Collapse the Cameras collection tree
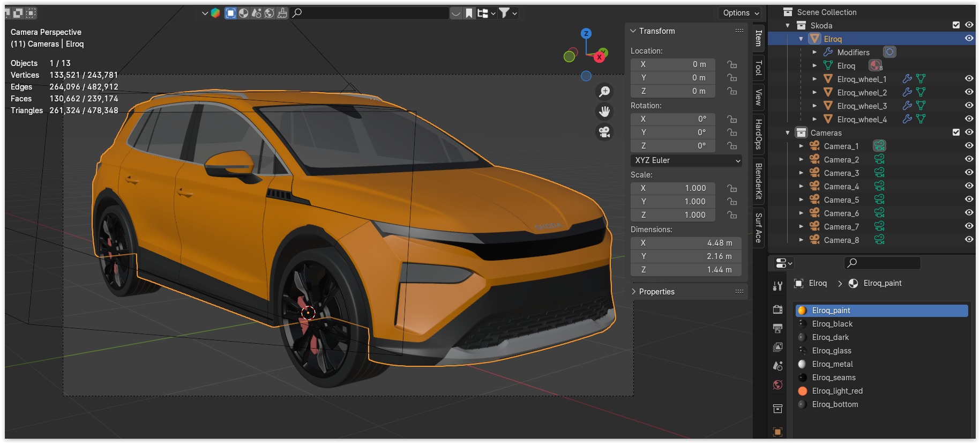Image resolution: width=980 pixels, height=443 pixels. pos(788,133)
